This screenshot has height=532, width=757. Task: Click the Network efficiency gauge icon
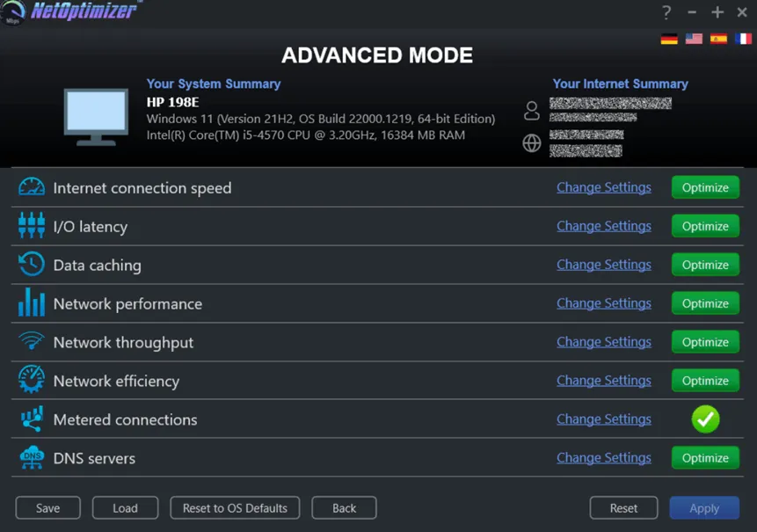[32, 381]
